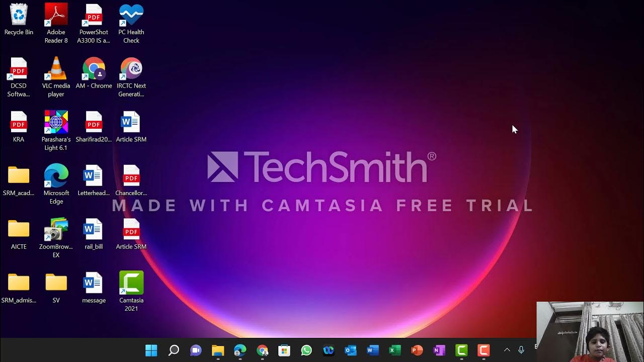644x362 pixels.
Task: Open Google Chrome from the taskbar
Action: tap(262, 350)
